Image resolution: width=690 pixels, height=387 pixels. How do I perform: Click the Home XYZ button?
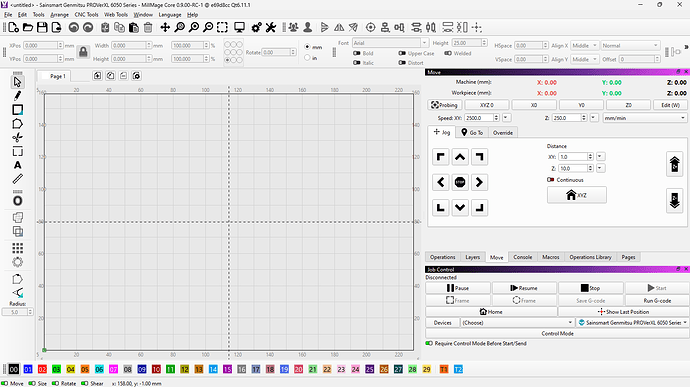(576, 195)
